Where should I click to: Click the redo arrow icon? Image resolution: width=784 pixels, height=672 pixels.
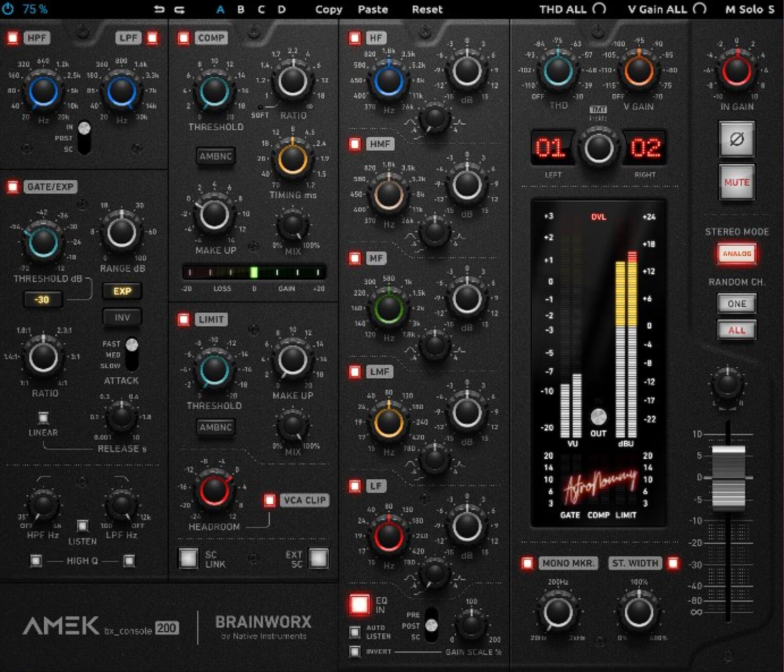tap(179, 9)
